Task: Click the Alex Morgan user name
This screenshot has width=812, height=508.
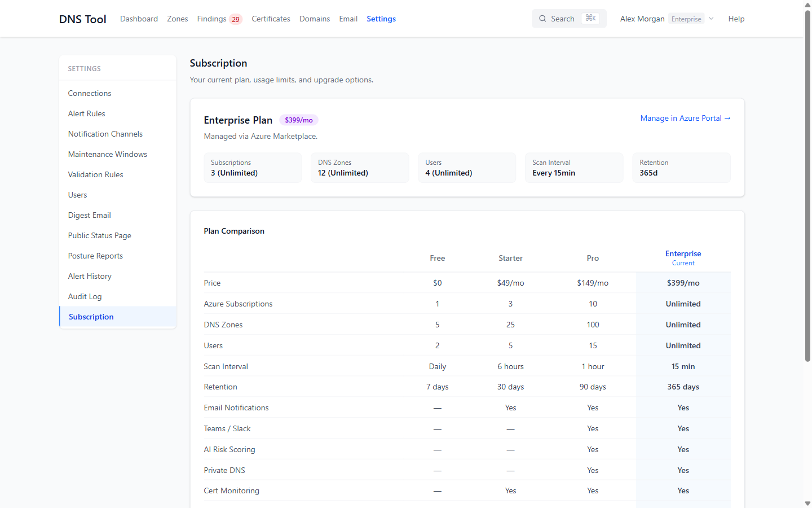Action: 642,19
